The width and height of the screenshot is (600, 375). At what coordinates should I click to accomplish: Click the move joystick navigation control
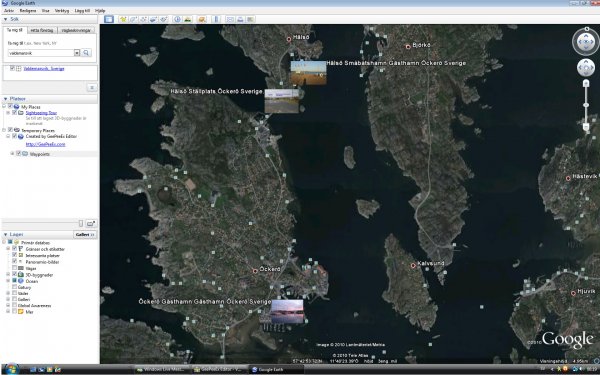click(586, 68)
